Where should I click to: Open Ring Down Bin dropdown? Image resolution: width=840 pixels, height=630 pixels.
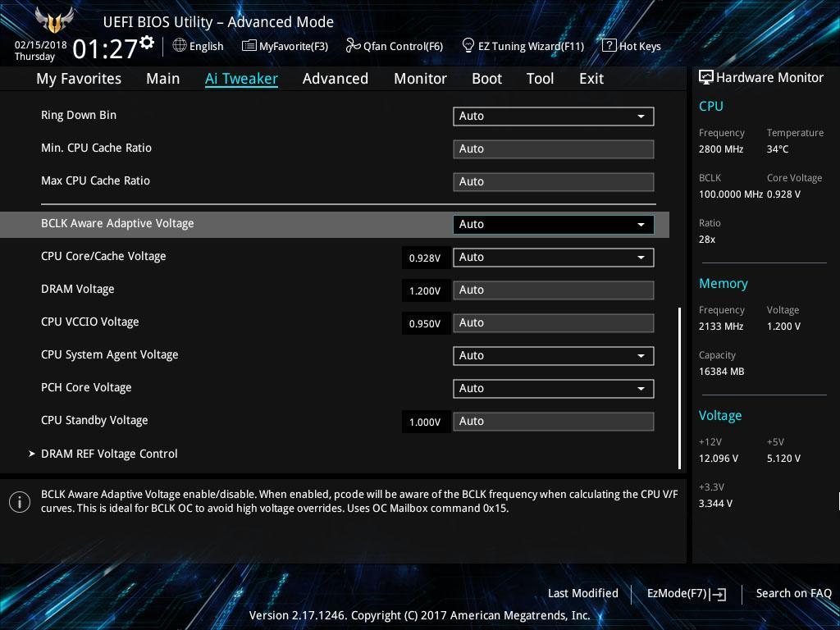click(554, 116)
